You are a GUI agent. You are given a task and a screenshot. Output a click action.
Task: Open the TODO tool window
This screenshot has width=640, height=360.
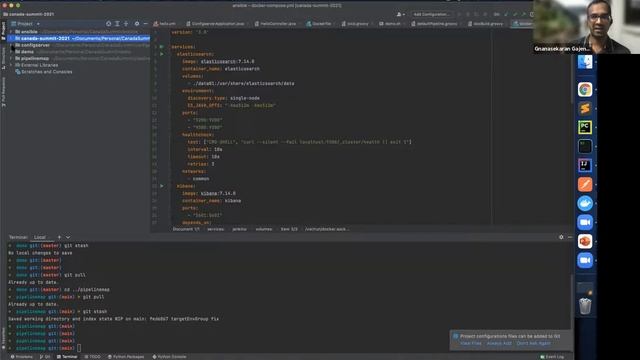click(92, 357)
